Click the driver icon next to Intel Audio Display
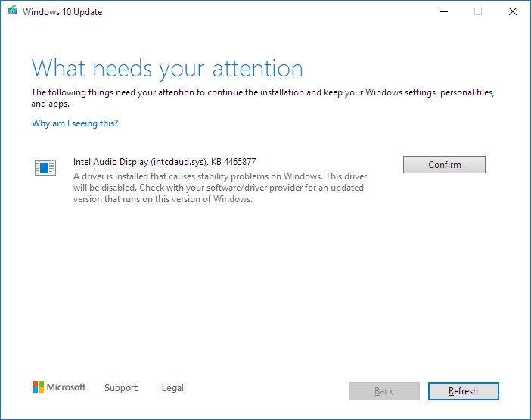Viewport: 531px width, 420px height. click(x=45, y=167)
